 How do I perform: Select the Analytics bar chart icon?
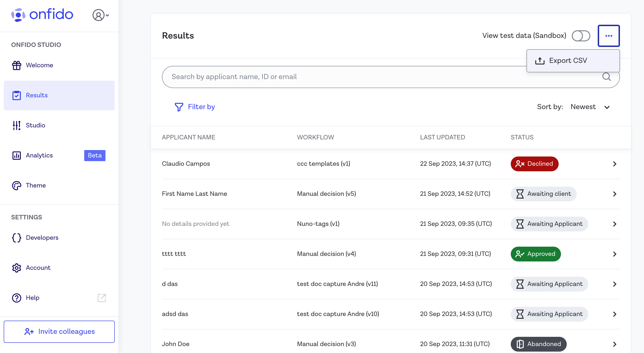[x=16, y=155]
